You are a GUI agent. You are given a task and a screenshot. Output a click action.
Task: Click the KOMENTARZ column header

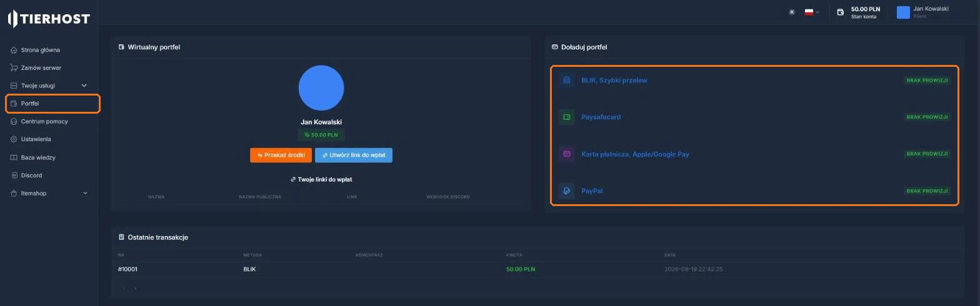369,255
